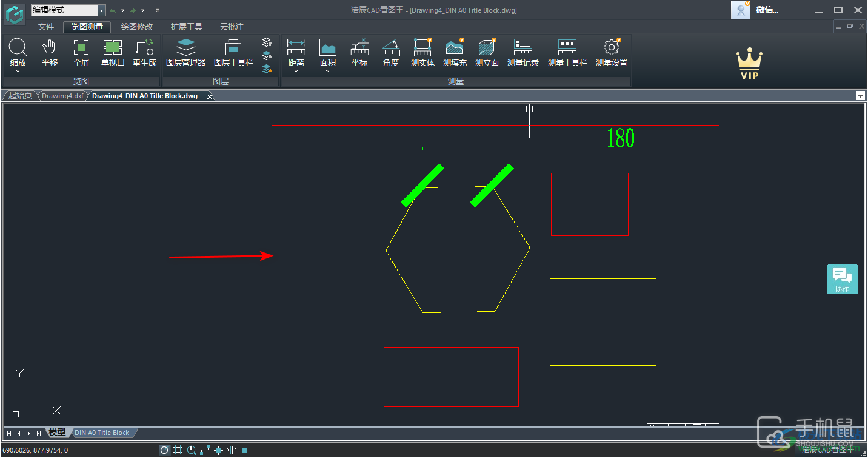Open 测量设置 measurement settings
The height and width of the screenshot is (458, 868).
611,53
